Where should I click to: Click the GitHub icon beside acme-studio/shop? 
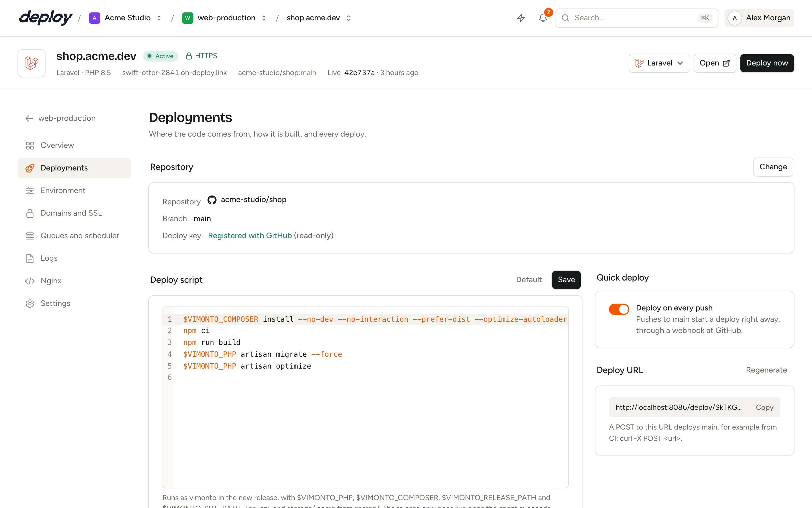(212, 200)
